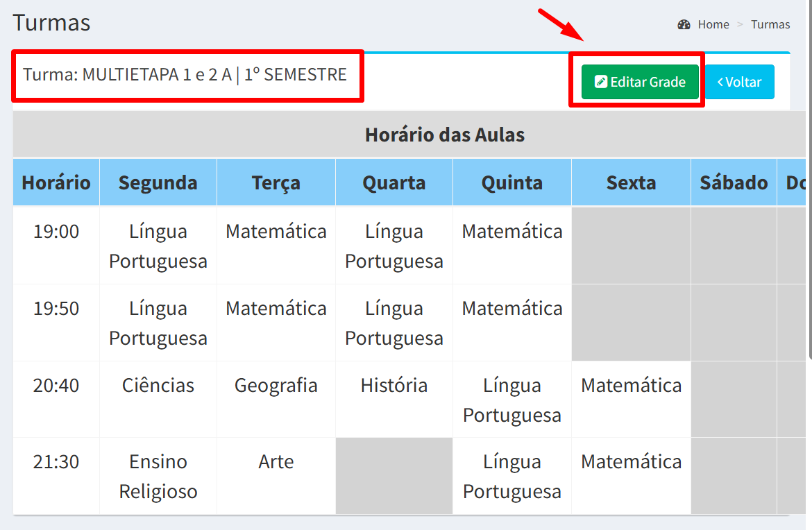Click the vertical scrollbar on the right edge
The width and height of the screenshot is (812, 530).
810,178
